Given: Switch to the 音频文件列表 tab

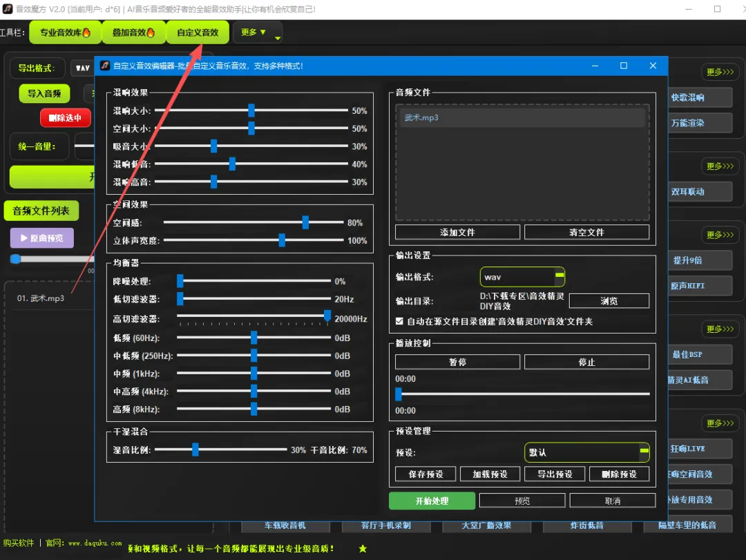Looking at the screenshot, I should coord(41,211).
